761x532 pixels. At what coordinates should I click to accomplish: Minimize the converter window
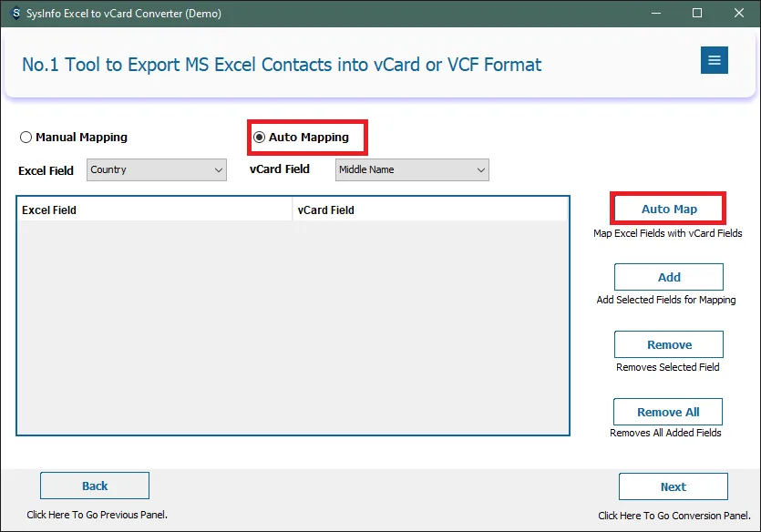[x=656, y=13]
